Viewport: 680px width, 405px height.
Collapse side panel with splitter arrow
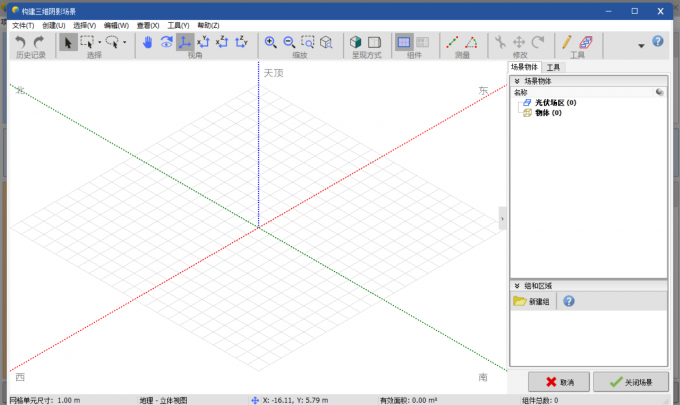(x=502, y=219)
